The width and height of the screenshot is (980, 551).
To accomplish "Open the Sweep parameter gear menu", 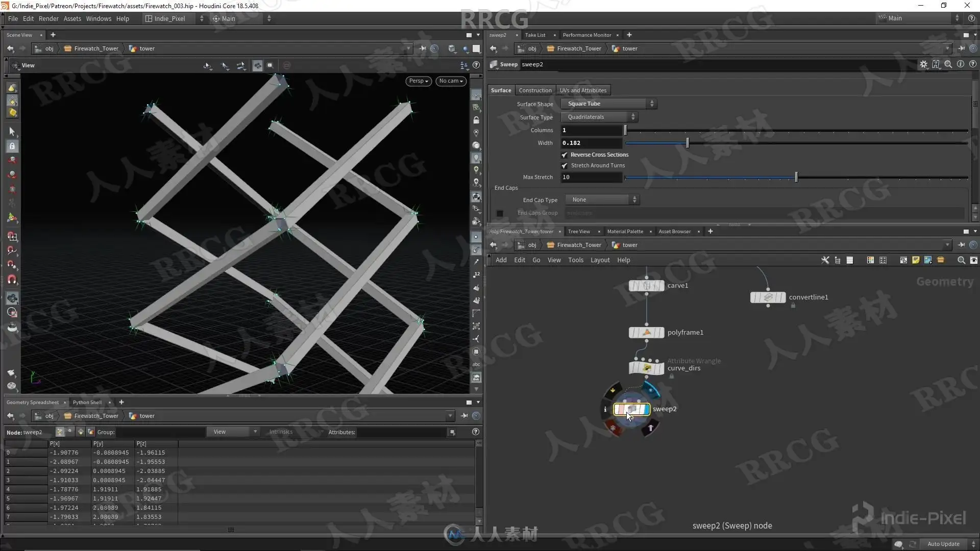I will (923, 64).
